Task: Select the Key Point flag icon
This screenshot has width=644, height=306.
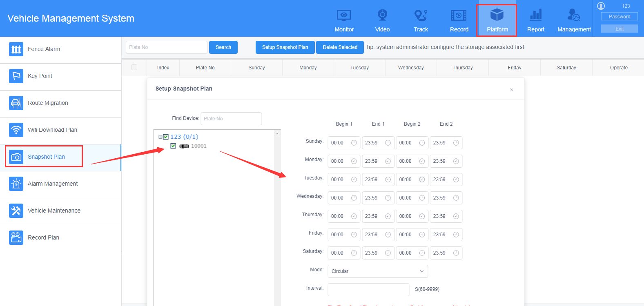Action: [x=16, y=76]
